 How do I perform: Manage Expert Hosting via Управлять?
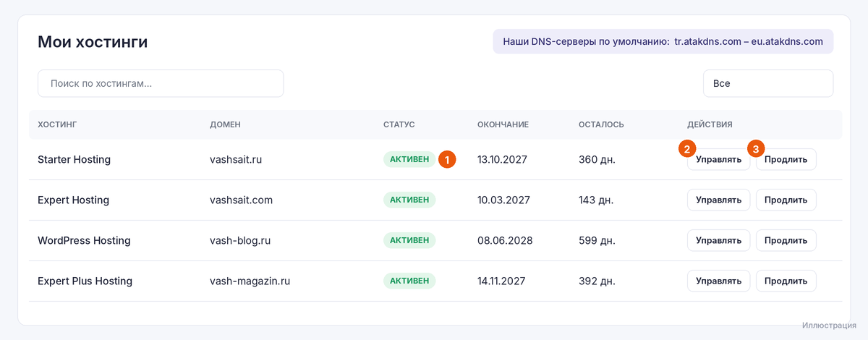[x=718, y=200]
